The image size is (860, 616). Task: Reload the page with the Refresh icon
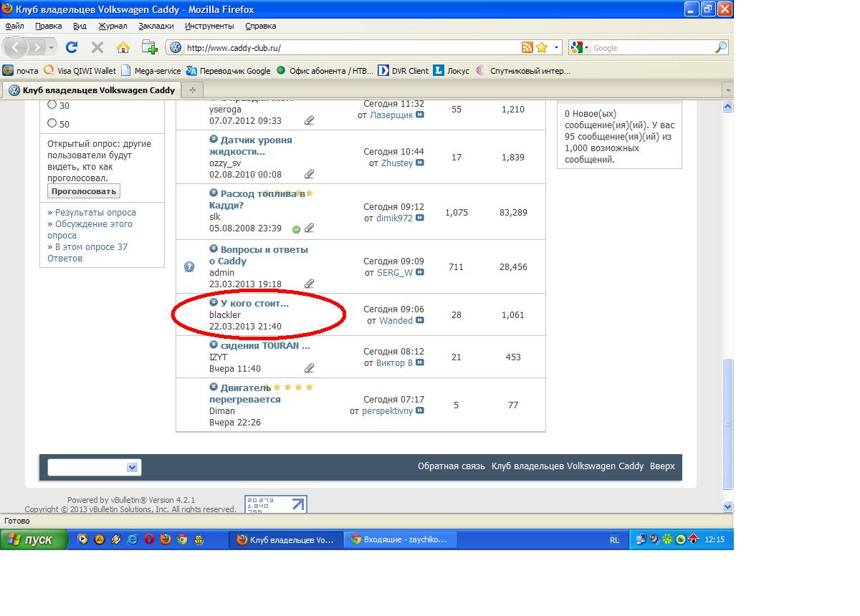[72, 47]
